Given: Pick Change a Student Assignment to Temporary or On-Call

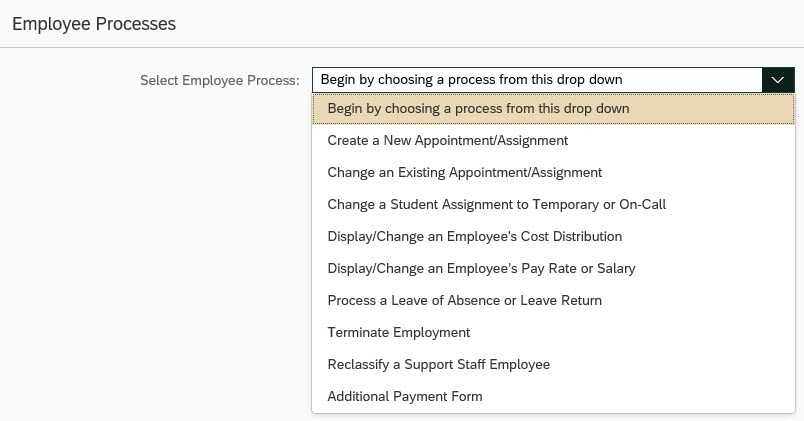Looking at the screenshot, I should (x=496, y=204).
